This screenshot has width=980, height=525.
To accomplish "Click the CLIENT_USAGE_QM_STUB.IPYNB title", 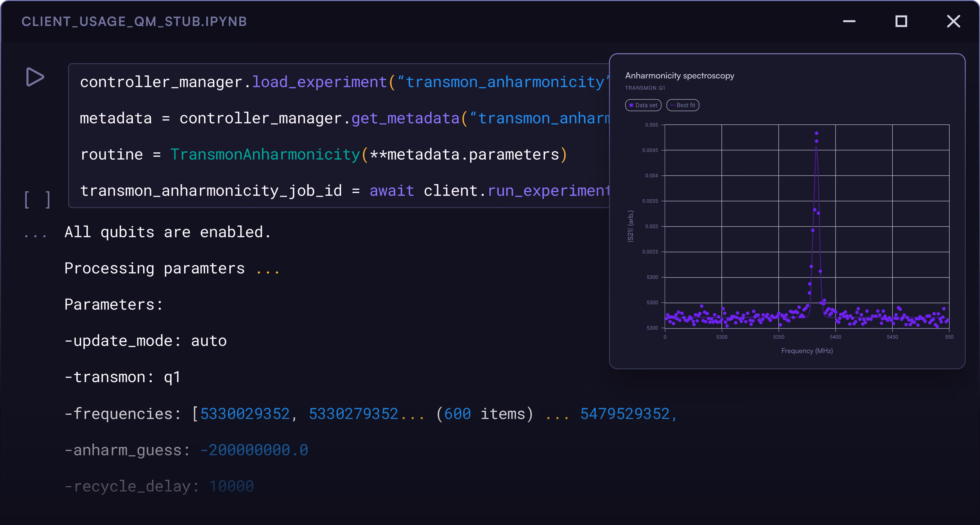I will point(134,22).
